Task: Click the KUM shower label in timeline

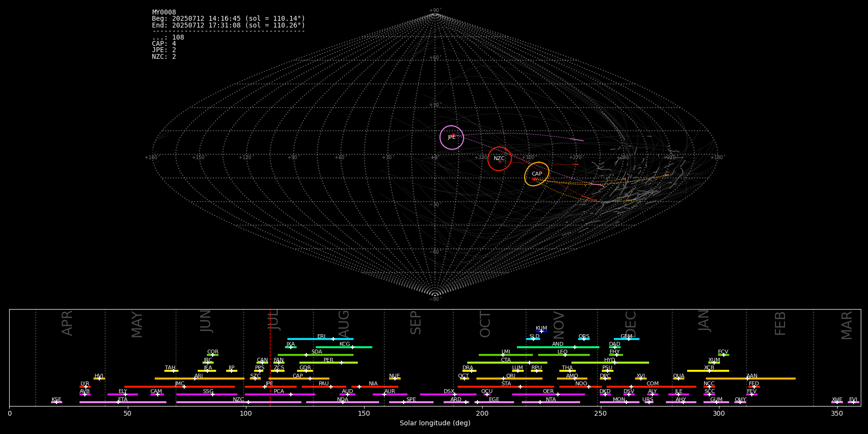Action: click(542, 328)
